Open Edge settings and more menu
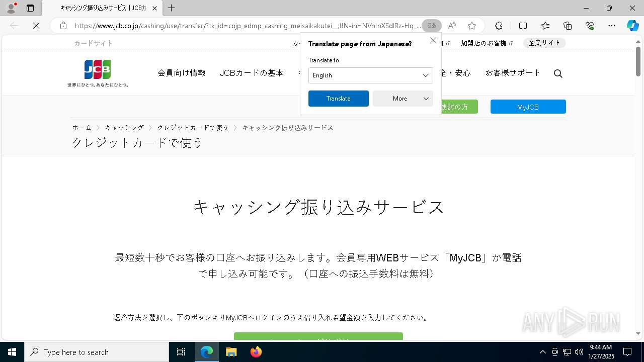 click(612, 26)
